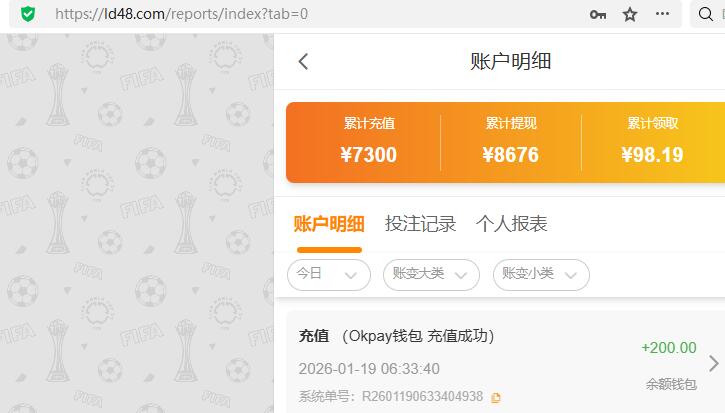Screen dimensions: 725x413
Task: Click the 累计提现 ¥8676 total
Action: 510,142
